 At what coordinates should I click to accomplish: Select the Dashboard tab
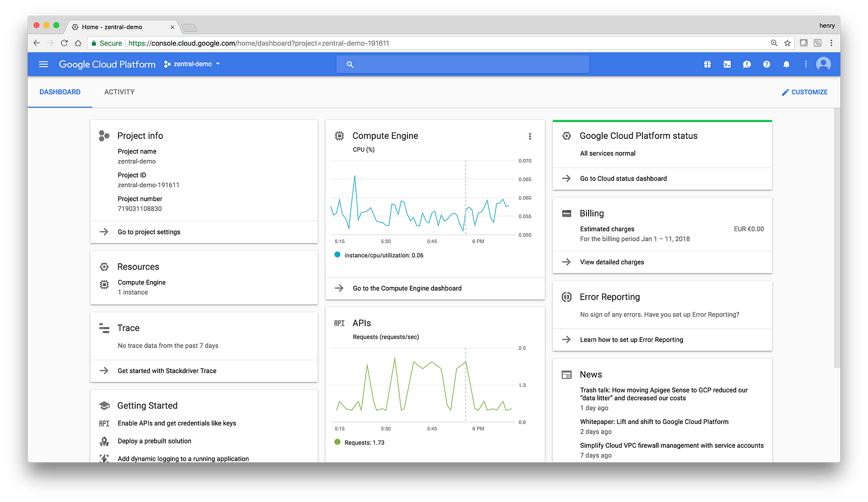point(60,92)
